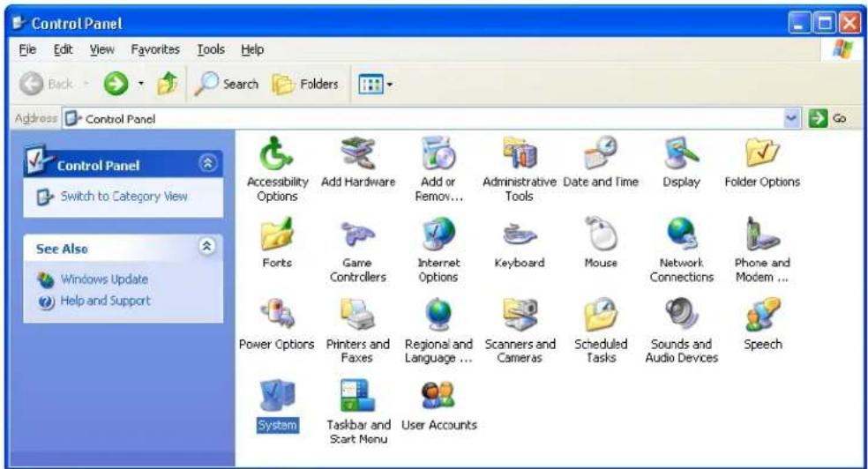Toggle the Folders pane button

coord(305,84)
